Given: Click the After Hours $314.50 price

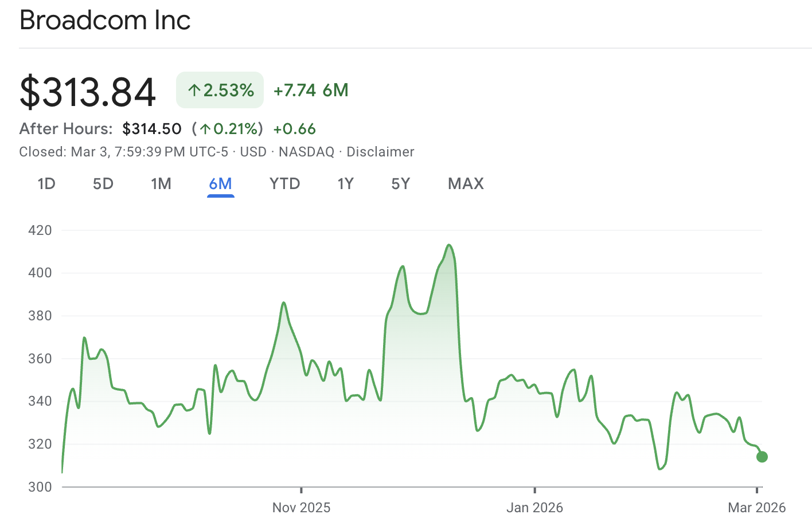Looking at the screenshot, I should [x=152, y=129].
